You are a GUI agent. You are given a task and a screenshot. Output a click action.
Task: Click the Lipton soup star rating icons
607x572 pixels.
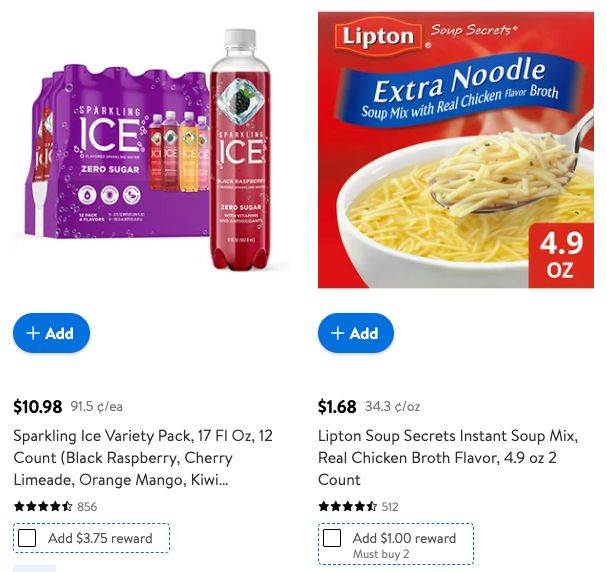coord(347,506)
